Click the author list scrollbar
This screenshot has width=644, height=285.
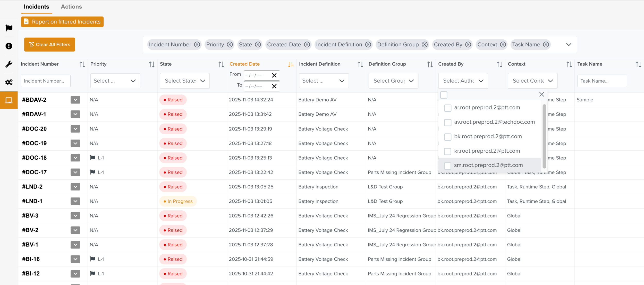pyautogui.click(x=544, y=136)
